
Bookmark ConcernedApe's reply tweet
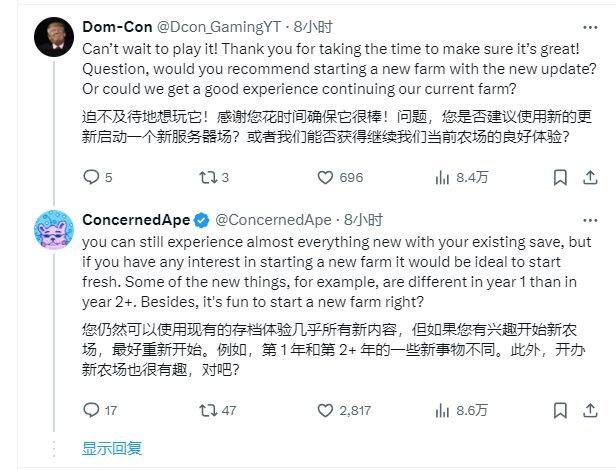pyautogui.click(x=560, y=410)
